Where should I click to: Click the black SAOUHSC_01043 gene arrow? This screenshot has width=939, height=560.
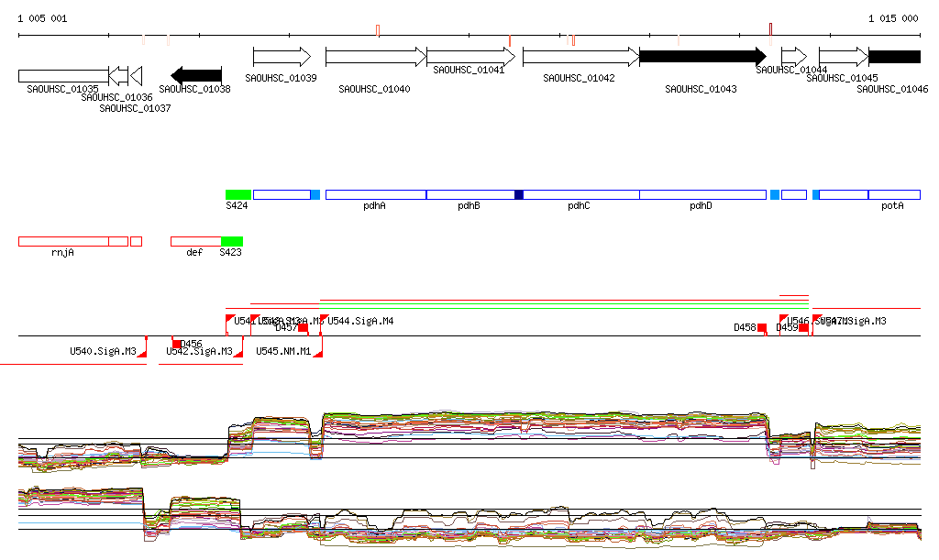tap(701, 57)
